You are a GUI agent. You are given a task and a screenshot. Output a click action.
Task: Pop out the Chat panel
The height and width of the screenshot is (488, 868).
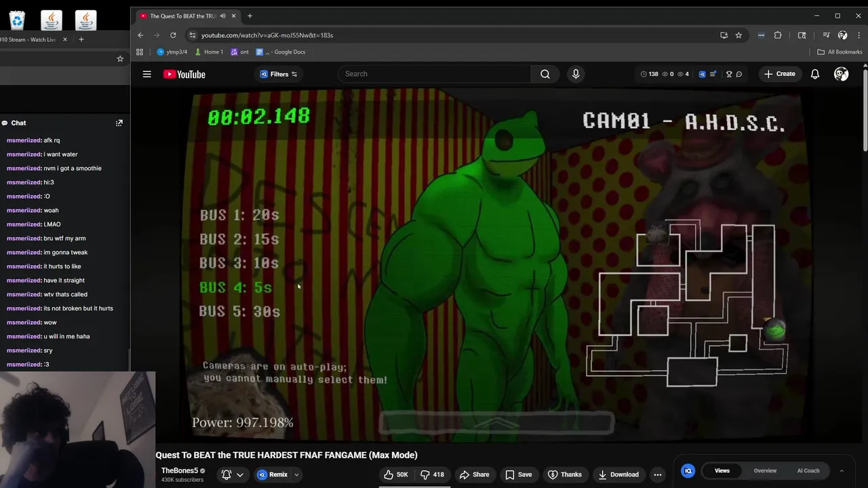coord(119,123)
